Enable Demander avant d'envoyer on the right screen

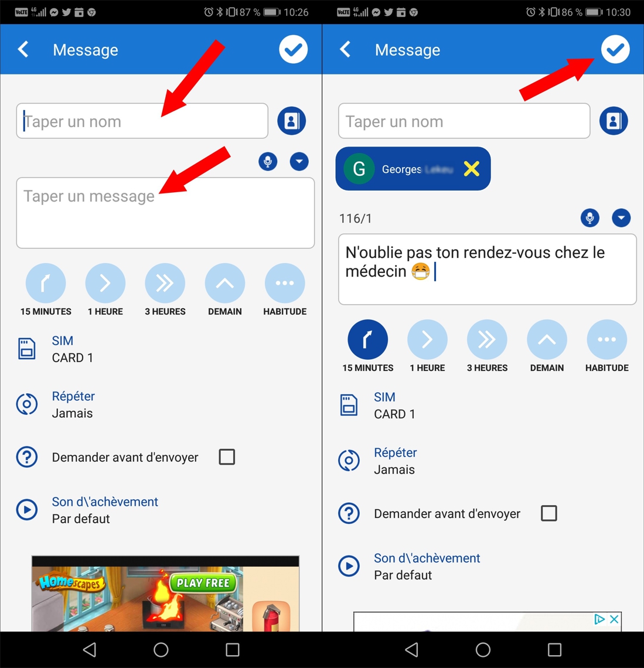pyautogui.click(x=548, y=513)
